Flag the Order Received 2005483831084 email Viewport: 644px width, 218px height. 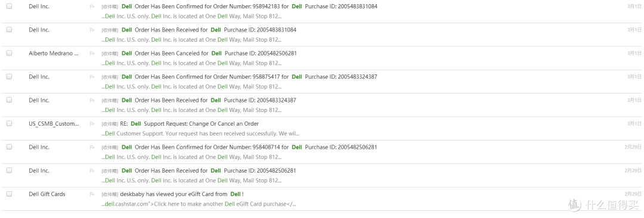[92, 30]
